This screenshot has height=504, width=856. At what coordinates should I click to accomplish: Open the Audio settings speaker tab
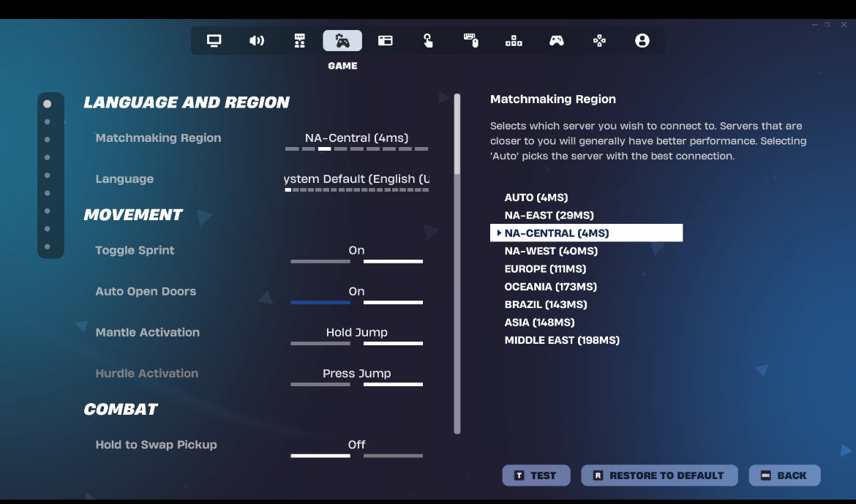pos(257,41)
